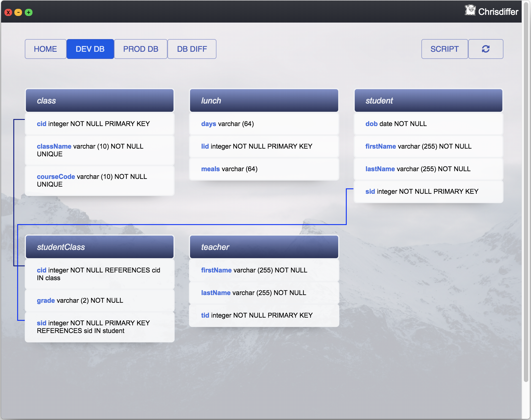This screenshot has height=420, width=531.
Task: Click the vertical scrollbar on the right
Action: tap(525, 193)
